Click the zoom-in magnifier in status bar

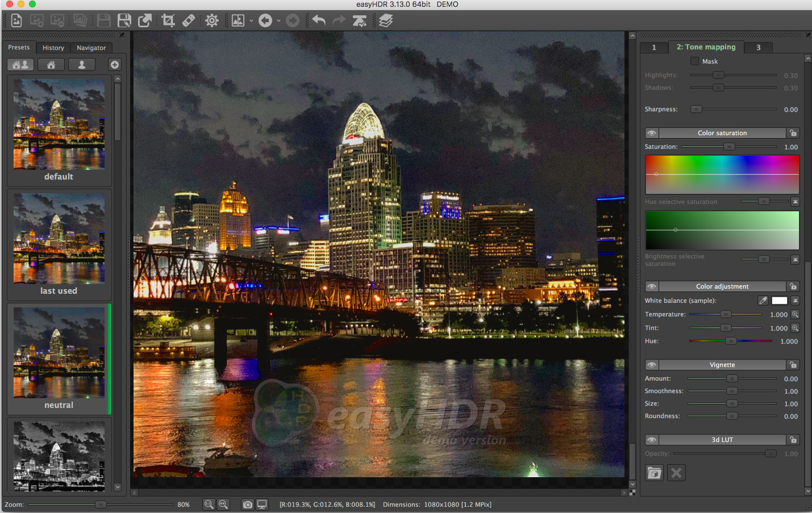(223, 504)
